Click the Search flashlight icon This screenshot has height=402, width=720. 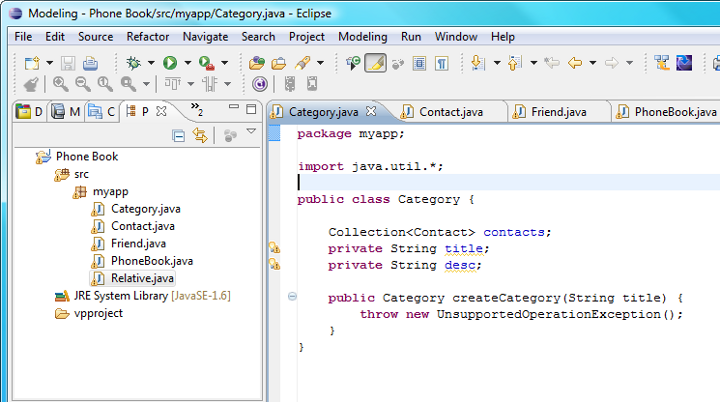coord(303,63)
